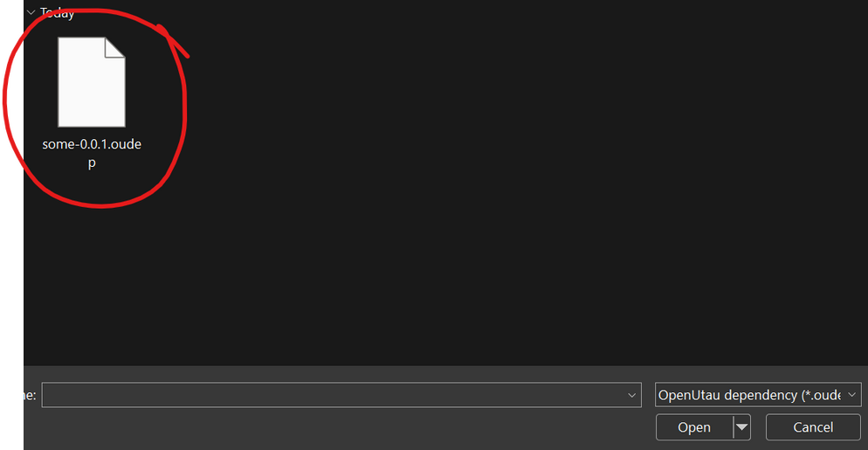Expand the File name history dropdown arrow
This screenshot has height=450, width=868.
click(x=631, y=395)
